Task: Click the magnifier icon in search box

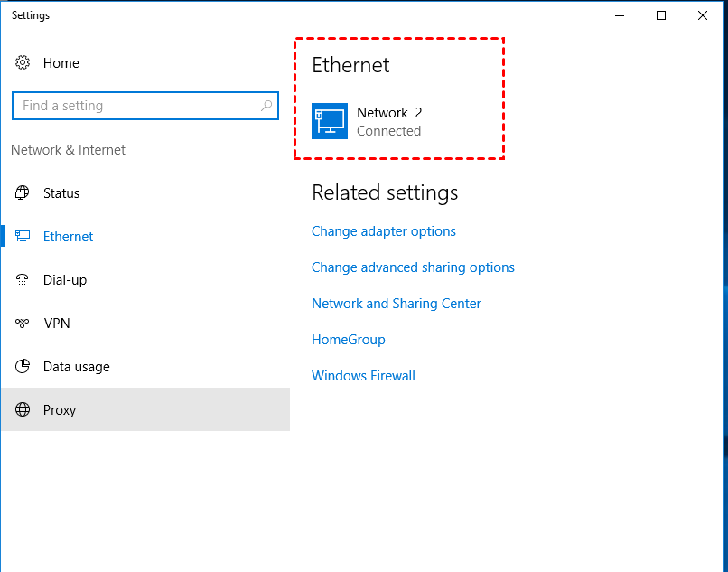Action: click(x=266, y=106)
